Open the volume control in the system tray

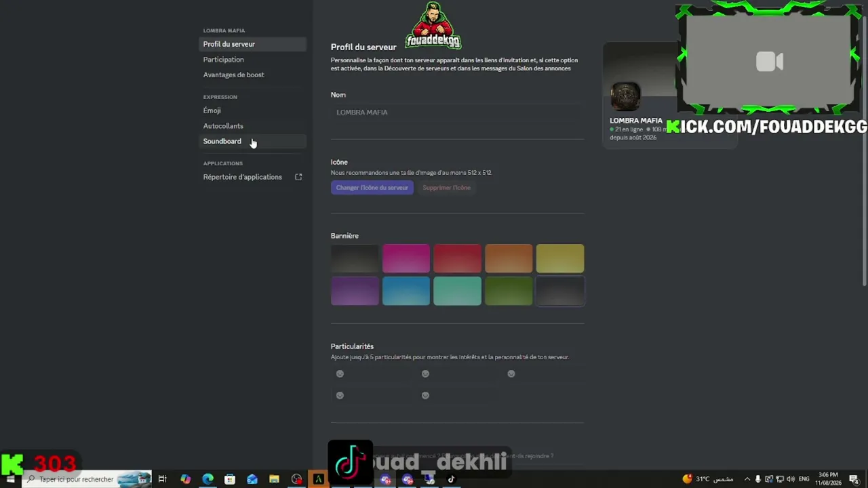tap(791, 479)
